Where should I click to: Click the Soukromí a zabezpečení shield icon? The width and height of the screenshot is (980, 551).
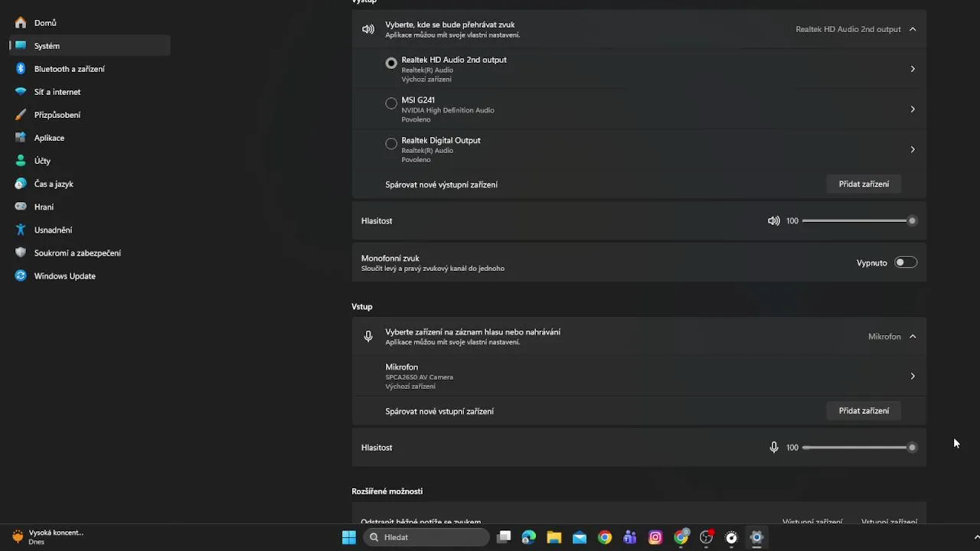click(x=21, y=253)
